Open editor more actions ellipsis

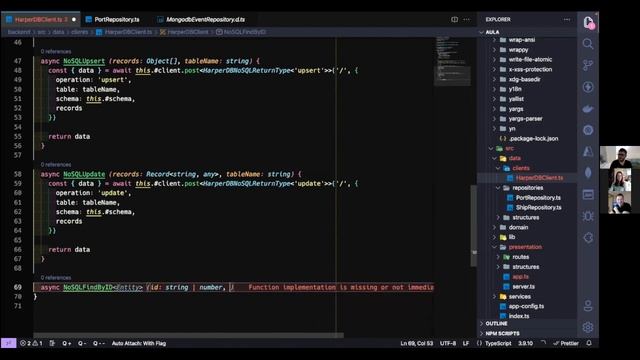point(467,19)
